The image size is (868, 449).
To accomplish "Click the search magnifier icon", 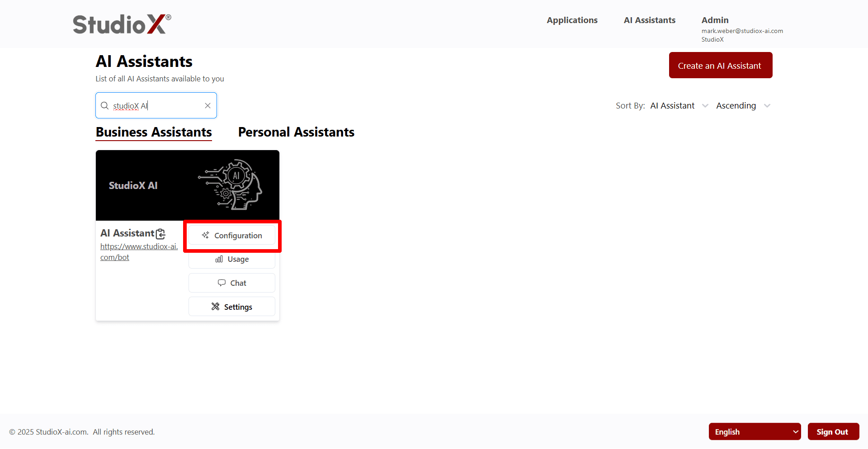I will click(104, 105).
